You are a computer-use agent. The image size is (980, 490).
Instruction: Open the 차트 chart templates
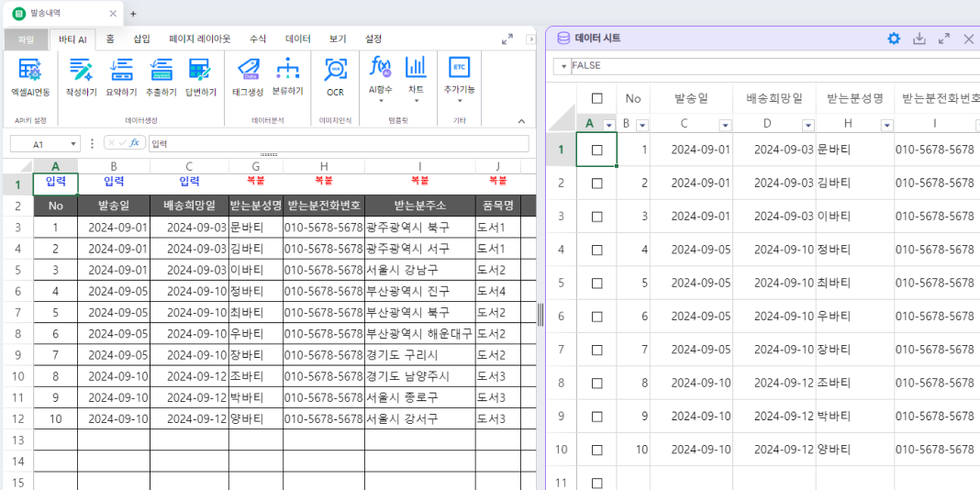tap(416, 78)
